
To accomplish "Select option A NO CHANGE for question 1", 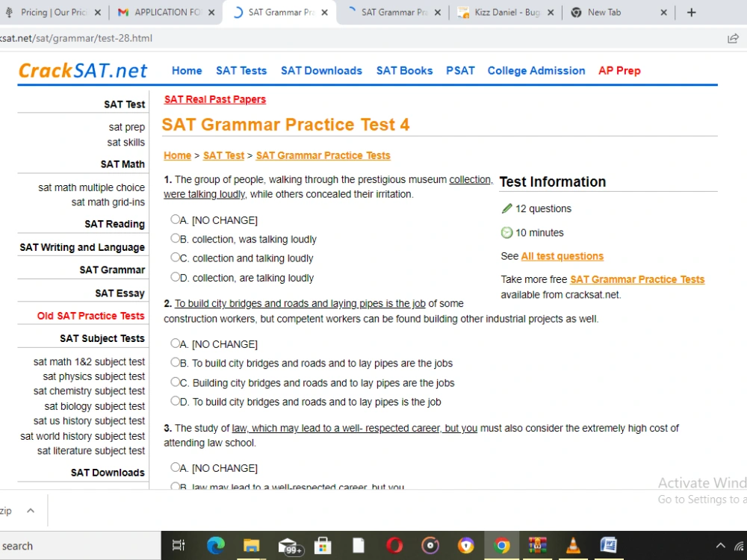I will (x=175, y=219).
